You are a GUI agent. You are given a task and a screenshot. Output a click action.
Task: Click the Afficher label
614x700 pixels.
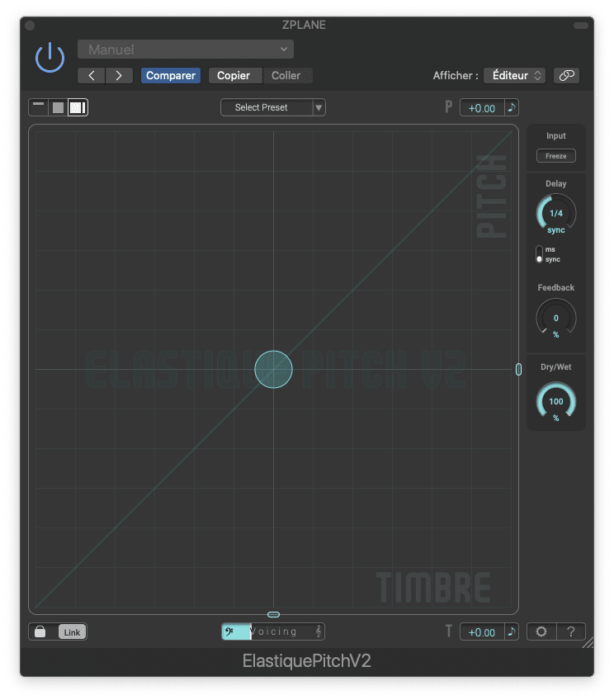tap(456, 75)
